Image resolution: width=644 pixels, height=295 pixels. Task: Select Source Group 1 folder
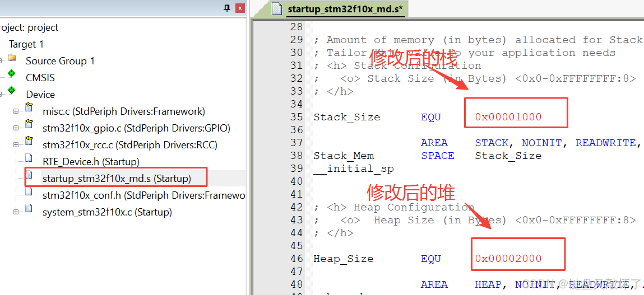pyautogui.click(x=60, y=60)
